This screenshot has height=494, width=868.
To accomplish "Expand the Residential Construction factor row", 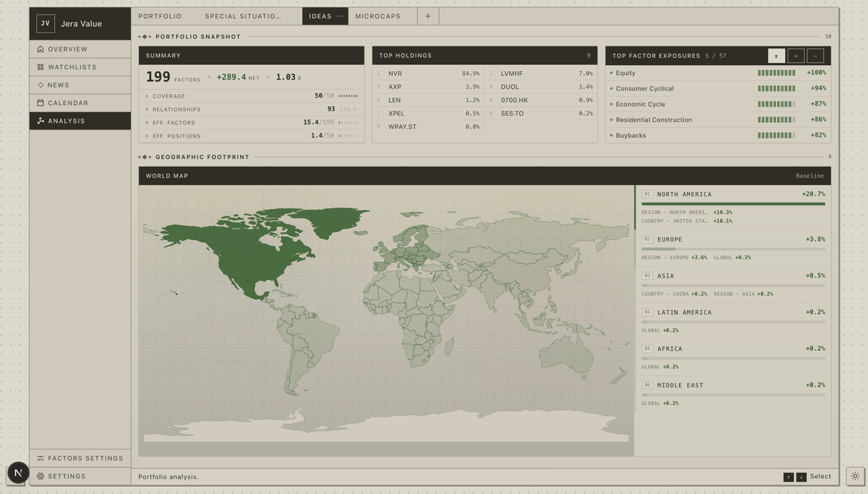I will coord(718,119).
